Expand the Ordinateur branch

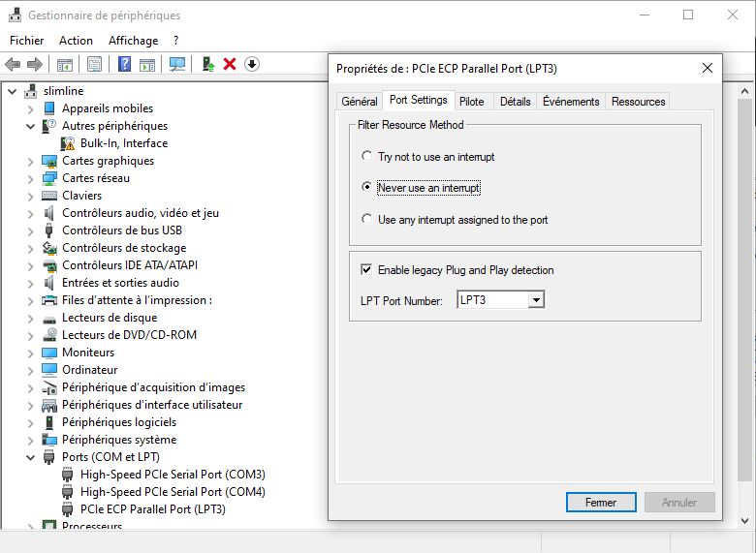coord(30,370)
